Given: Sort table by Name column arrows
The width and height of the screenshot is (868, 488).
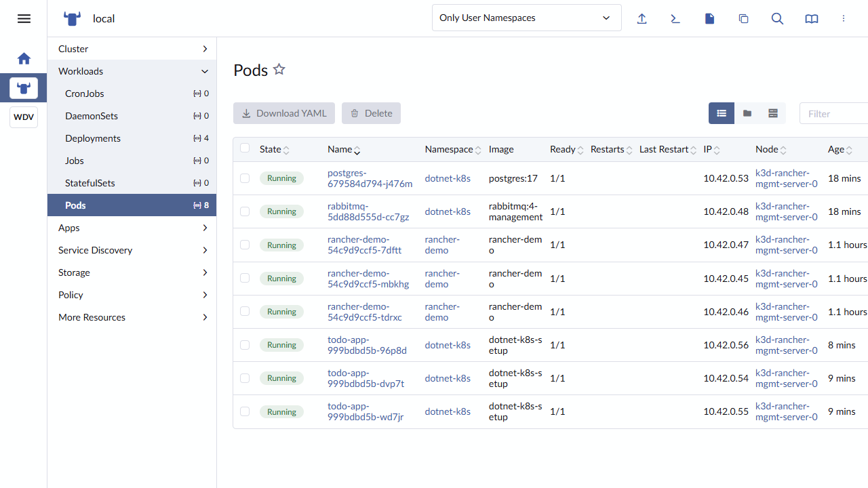Looking at the screenshot, I should [357, 150].
